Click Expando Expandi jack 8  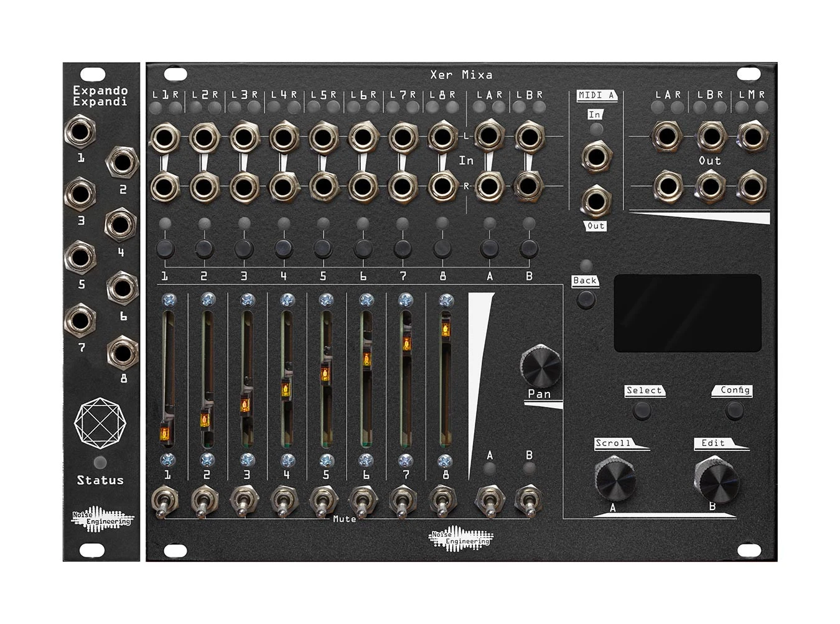pyautogui.click(x=122, y=353)
